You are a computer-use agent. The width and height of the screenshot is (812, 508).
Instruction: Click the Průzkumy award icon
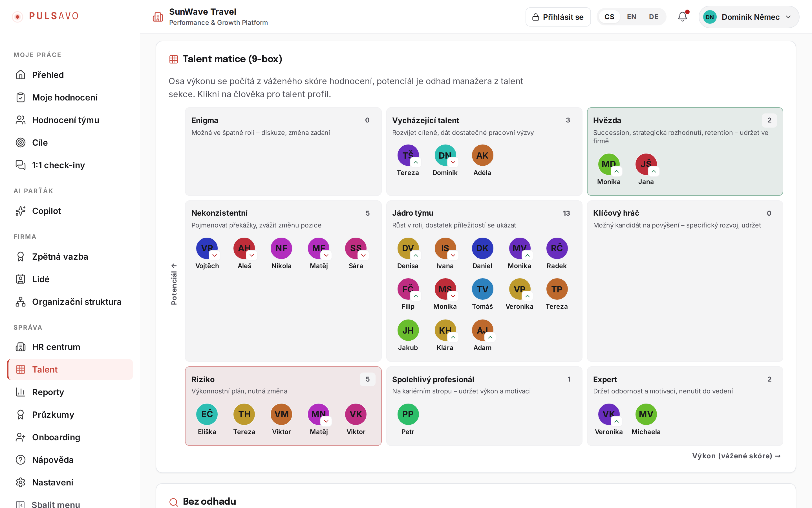21,414
